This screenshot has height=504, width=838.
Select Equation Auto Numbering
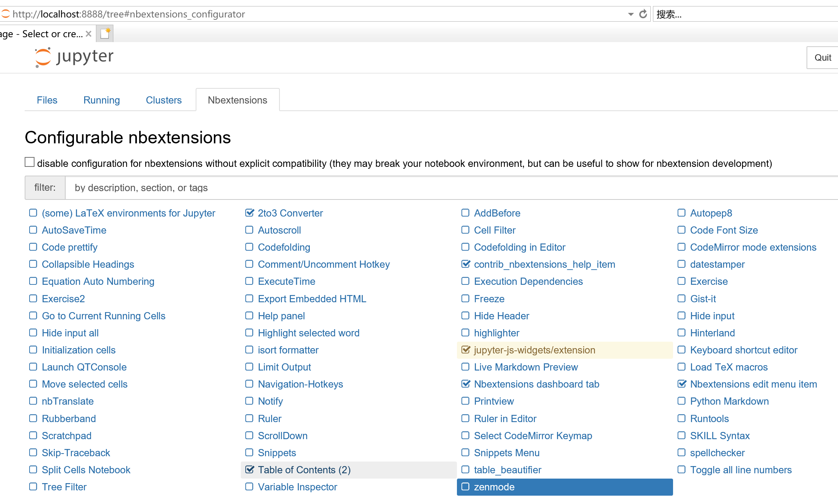(98, 281)
